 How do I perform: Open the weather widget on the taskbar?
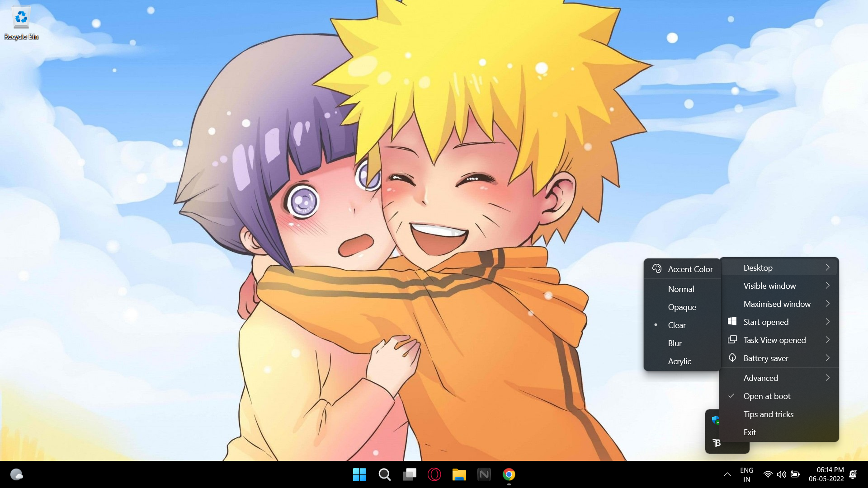[17, 474]
